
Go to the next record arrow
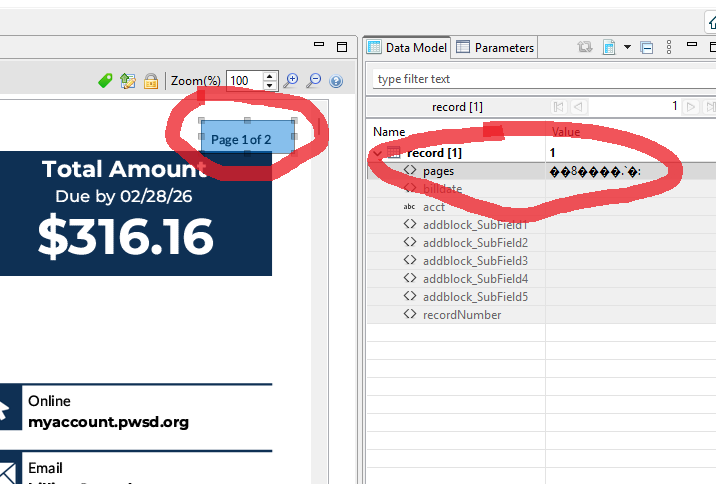[x=690, y=107]
